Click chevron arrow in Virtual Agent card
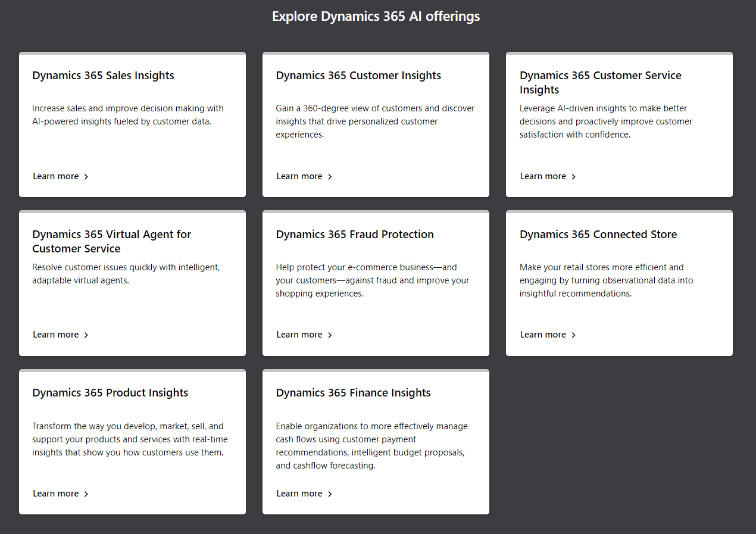 click(x=86, y=335)
